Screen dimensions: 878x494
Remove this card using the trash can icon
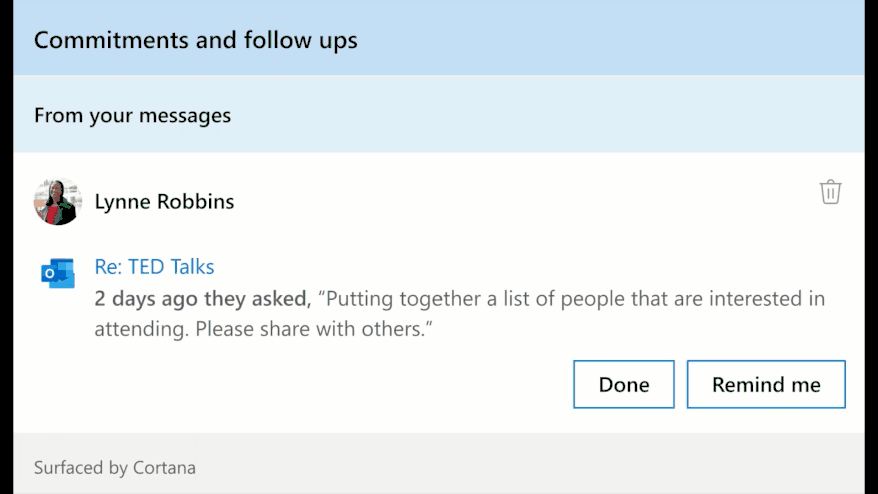point(830,192)
